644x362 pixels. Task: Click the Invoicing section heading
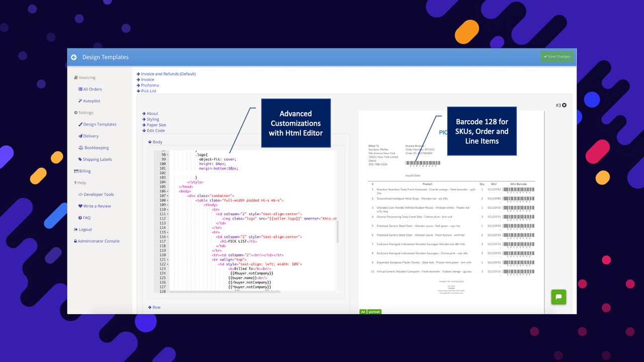[x=85, y=77]
